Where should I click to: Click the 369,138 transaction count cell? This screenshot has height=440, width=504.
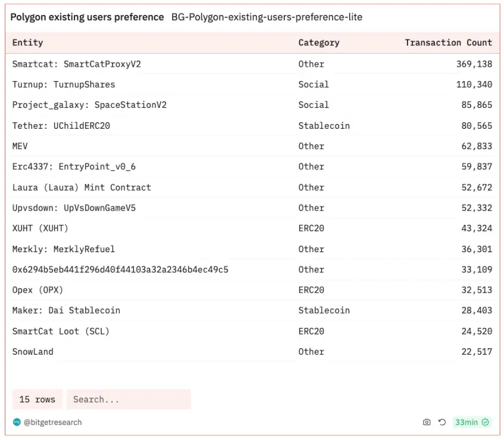[474, 64]
